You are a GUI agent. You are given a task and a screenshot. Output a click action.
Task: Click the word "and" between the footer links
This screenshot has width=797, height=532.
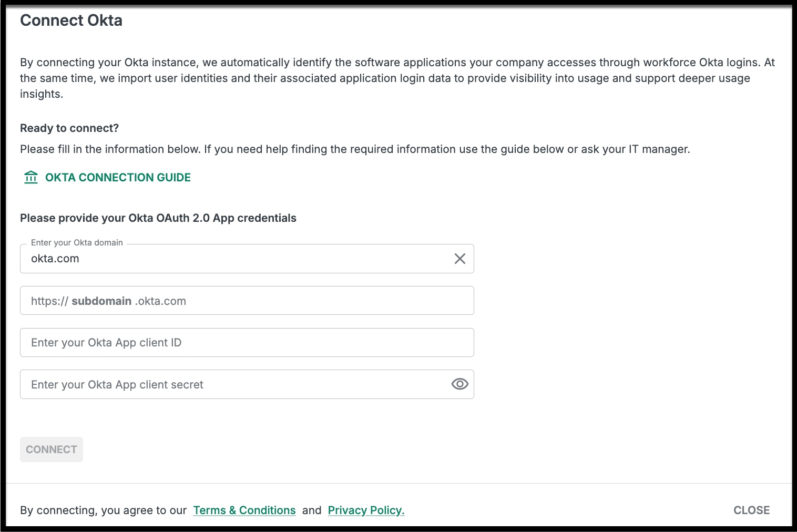click(x=312, y=510)
